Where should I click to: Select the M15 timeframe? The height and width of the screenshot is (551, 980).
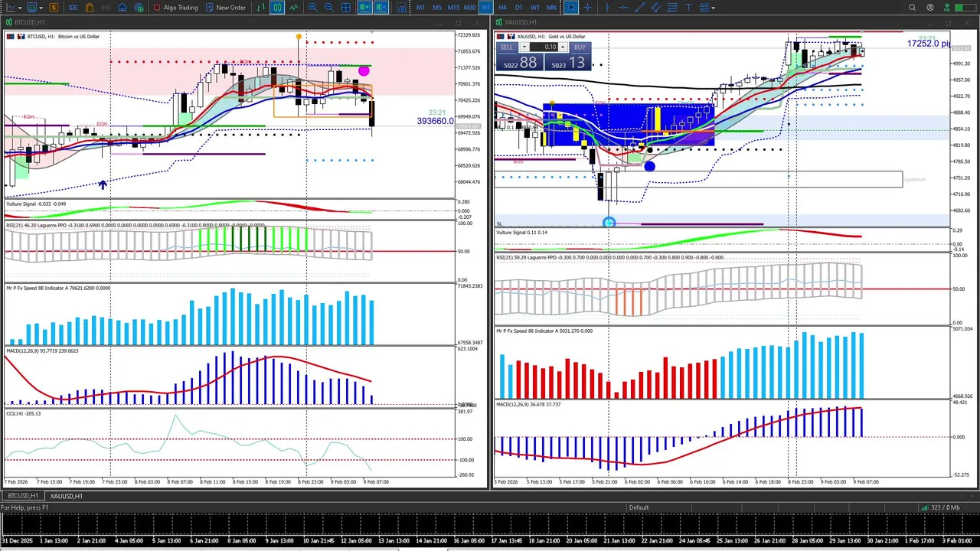click(453, 7)
